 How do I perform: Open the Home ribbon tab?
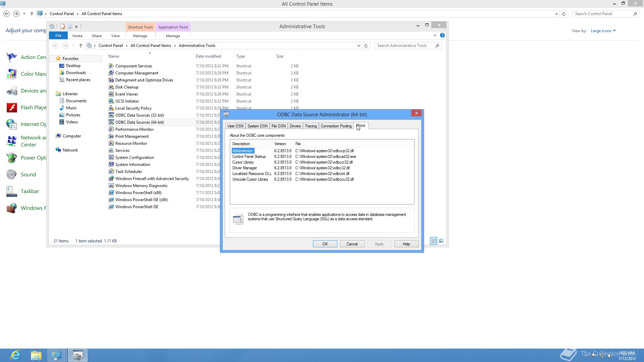coord(77,36)
